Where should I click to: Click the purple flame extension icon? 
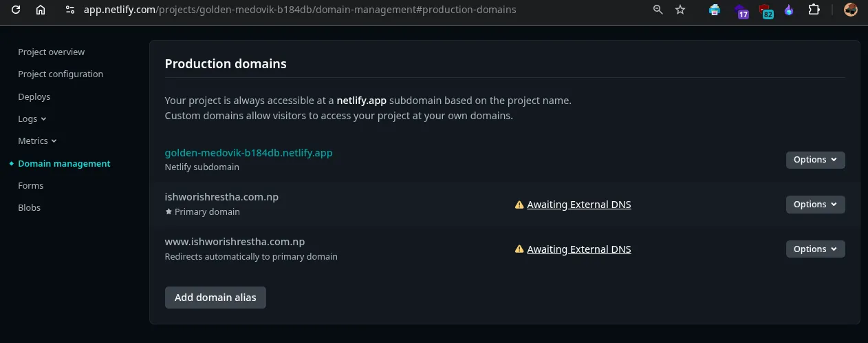click(x=789, y=10)
